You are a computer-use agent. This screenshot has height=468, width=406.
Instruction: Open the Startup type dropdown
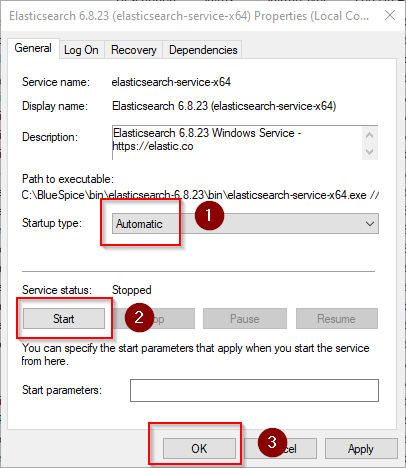pyautogui.click(x=245, y=224)
